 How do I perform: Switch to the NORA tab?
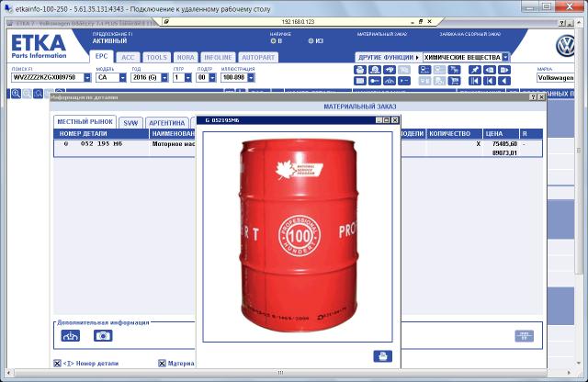click(x=186, y=57)
